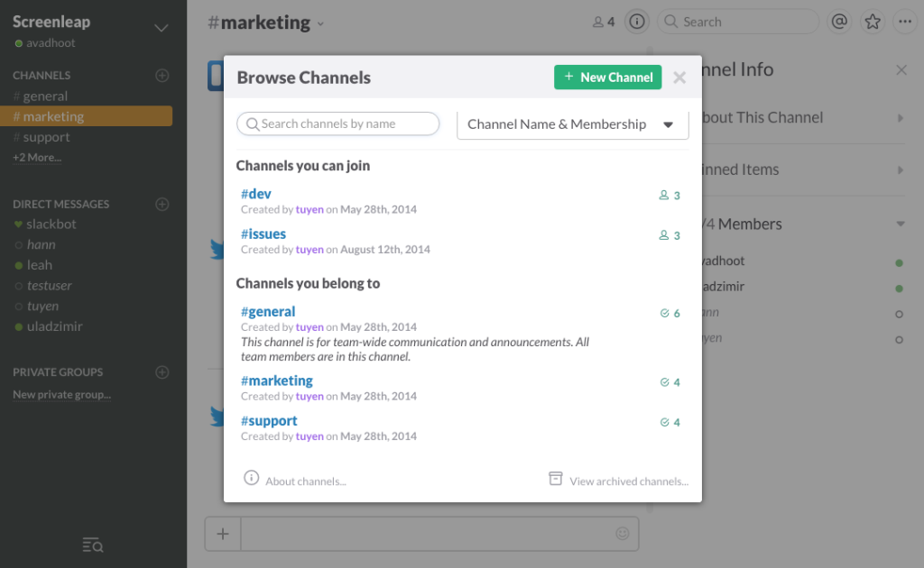
Task: Click the Search channels by name field
Action: [x=337, y=123]
